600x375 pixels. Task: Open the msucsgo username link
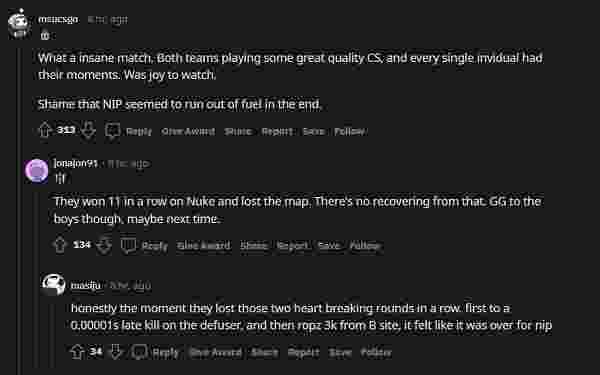click(58, 19)
